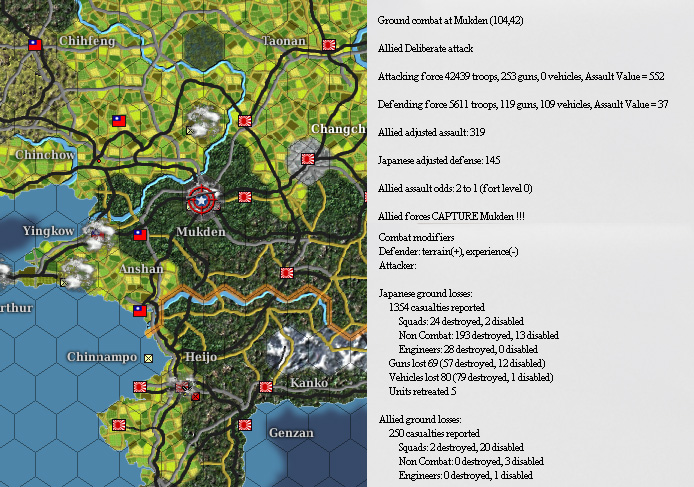The image size is (694, 487).
Task: Click the small marker near Port Arthur coast
Action: pyautogui.click(x=64, y=282)
